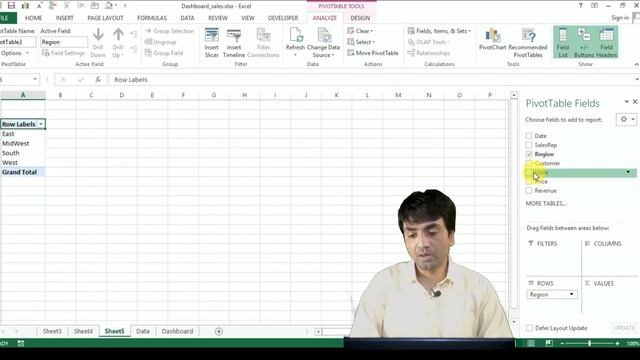This screenshot has height=360, width=640.
Task: Switch to the Data sheet tab
Action: [143, 331]
